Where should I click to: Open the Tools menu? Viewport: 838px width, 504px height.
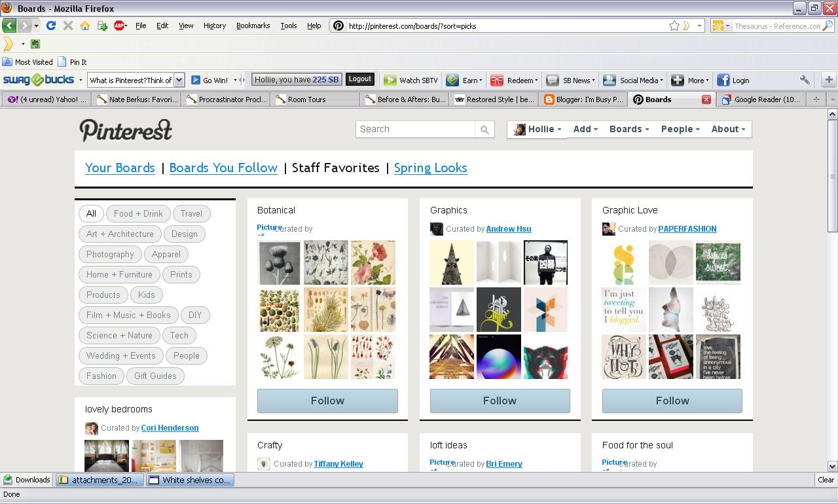[289, 26]
